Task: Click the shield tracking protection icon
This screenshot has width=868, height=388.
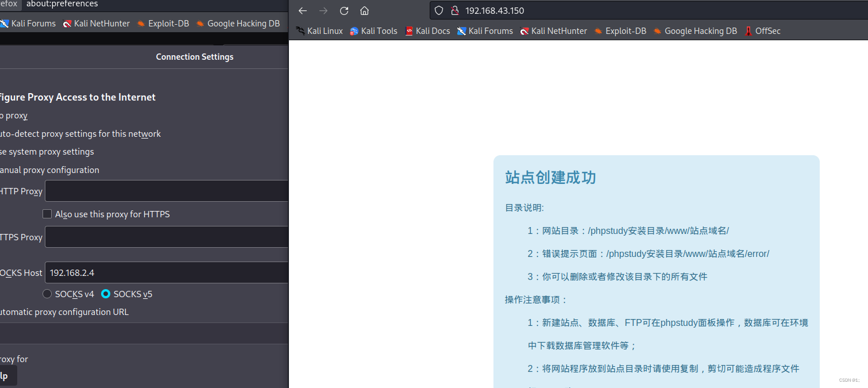Action: pos(439,10)
